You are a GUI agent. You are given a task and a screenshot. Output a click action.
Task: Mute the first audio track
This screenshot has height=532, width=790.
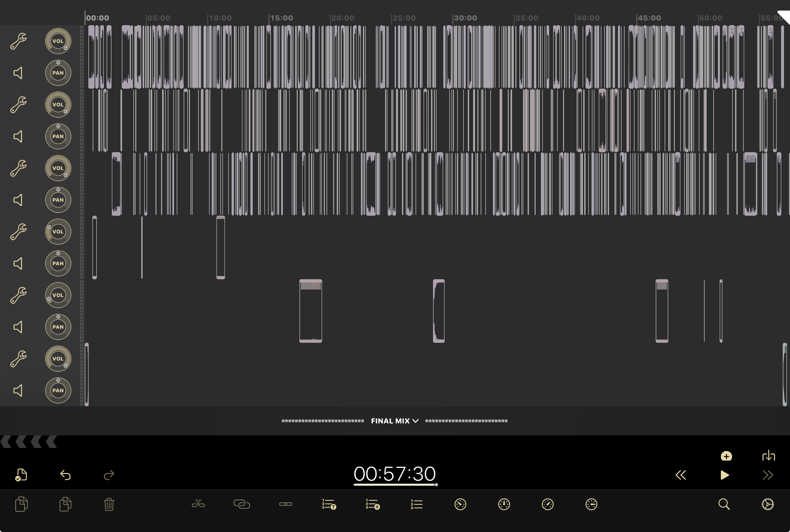[19, 72]
